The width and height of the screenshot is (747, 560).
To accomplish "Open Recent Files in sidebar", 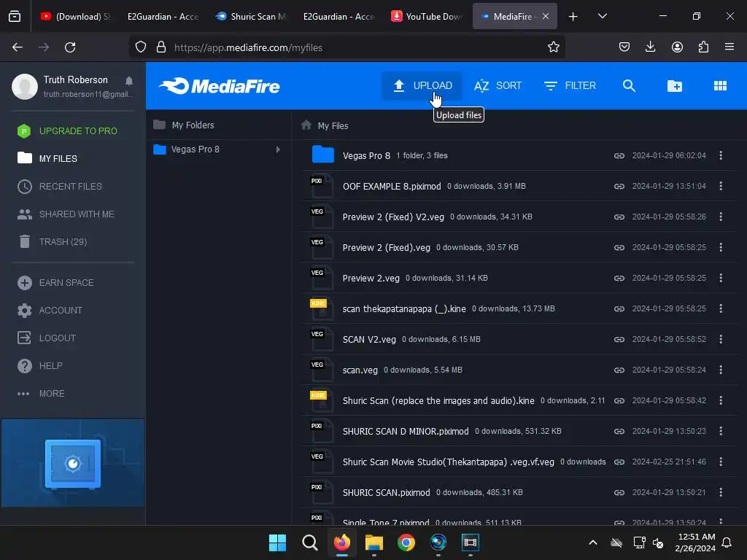I will tap(60, 186).
